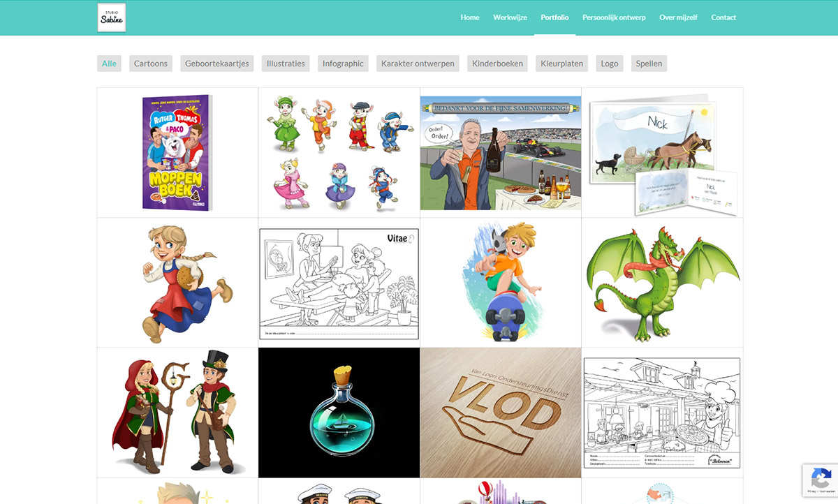Open the VLOD wooden logo image
The height and width of the screenshot is (504, 838).
tap(500, 412)
